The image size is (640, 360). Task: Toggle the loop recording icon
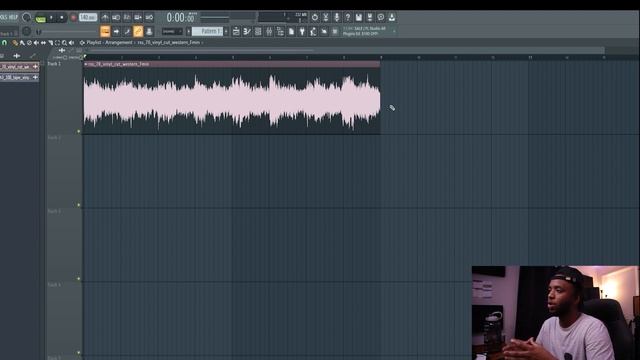pos(149,17)
